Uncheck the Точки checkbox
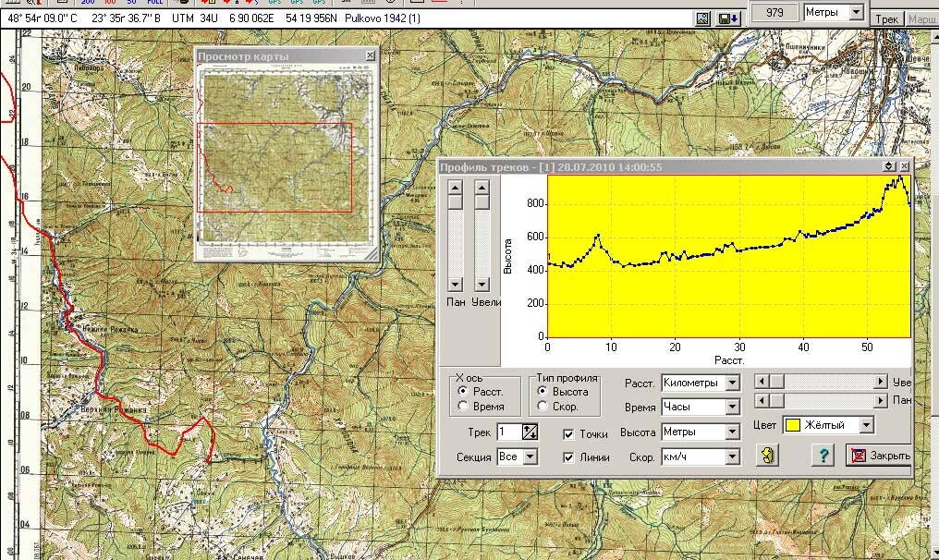The height and width of the screenshot is (560, 939). click(570, 433)
